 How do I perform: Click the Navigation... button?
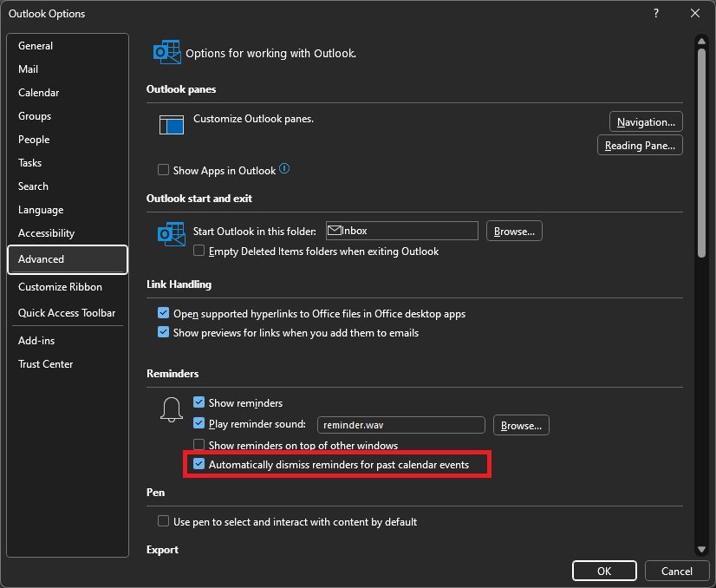pyautogui.click(x=646, y=122)
